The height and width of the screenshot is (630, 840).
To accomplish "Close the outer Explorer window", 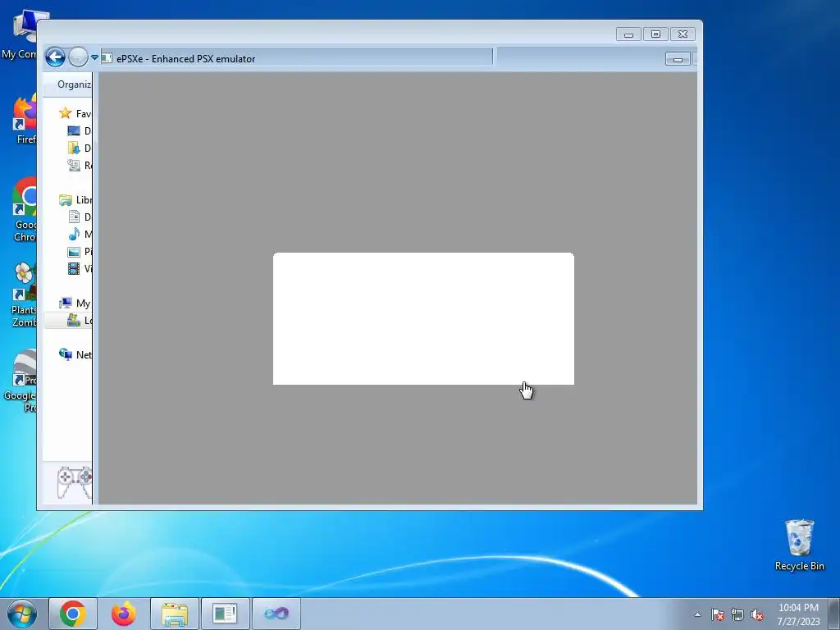I will coord(682,34).
